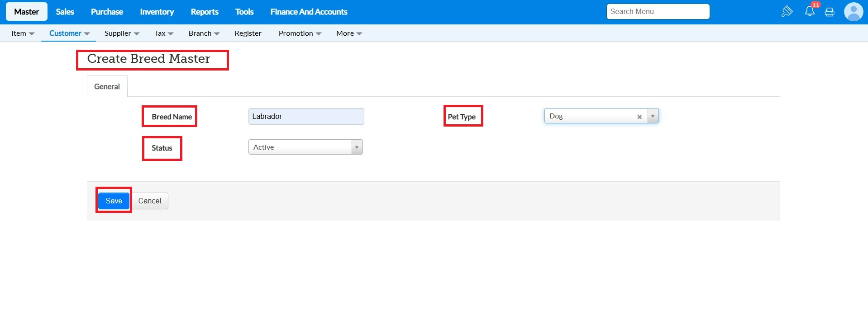Open the pin/shortcut icon in header
This screenshot has width=868, height=311.
[x=787, y=12]
